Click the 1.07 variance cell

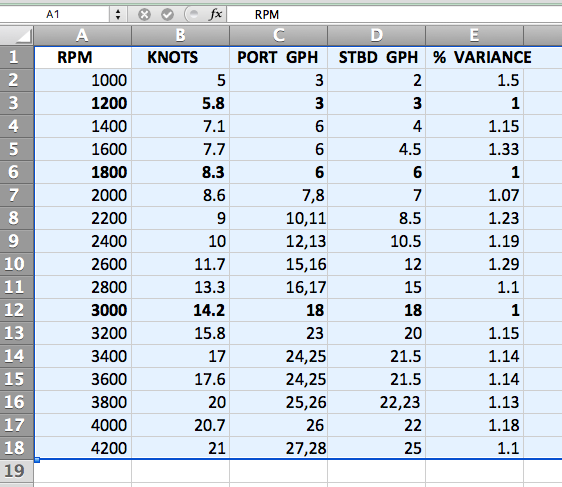475,195
